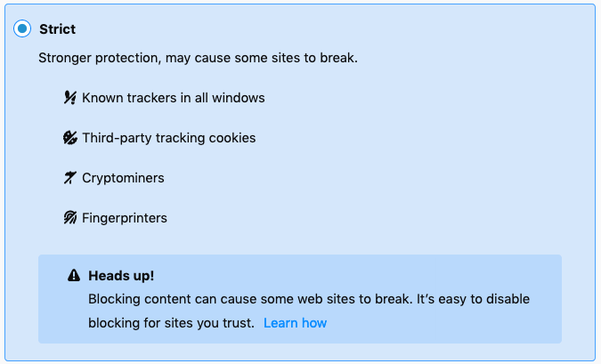The width and height of the screenshot is (601, 364).
Task: Click the Stronger protection description line
Action: coord(199,58)
